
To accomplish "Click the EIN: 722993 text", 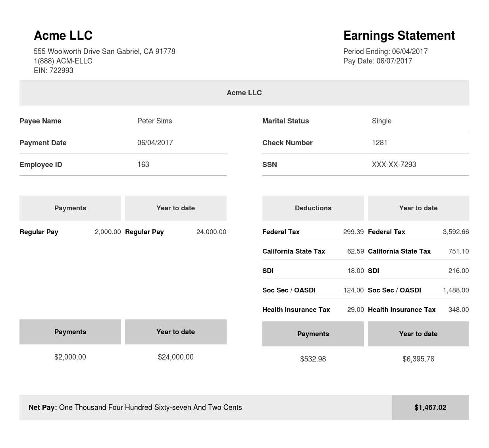I will point(54,70).
